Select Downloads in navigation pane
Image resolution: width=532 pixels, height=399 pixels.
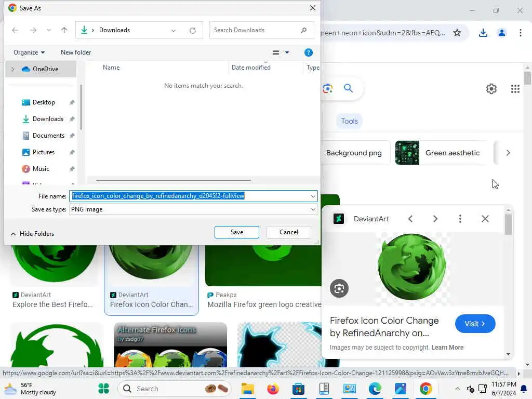48,119
